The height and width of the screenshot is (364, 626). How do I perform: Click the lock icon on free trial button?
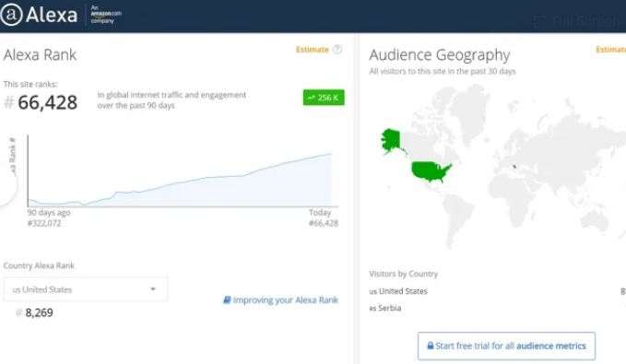click(x=430, y=346)
